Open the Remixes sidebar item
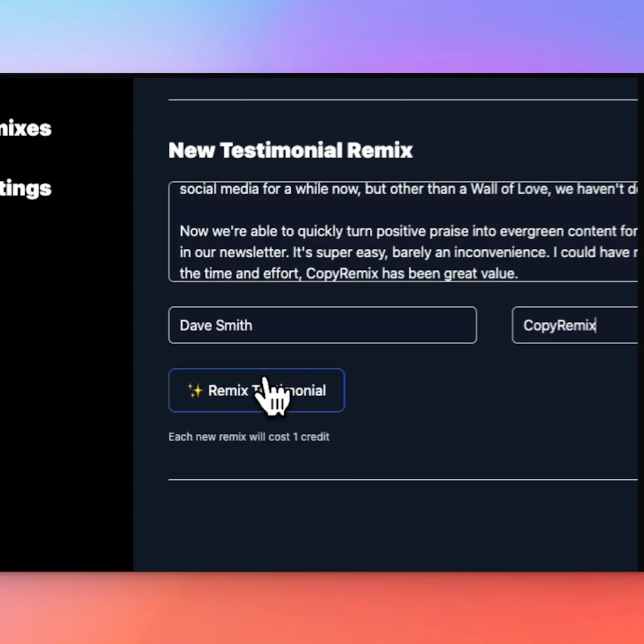 (25, 128)
